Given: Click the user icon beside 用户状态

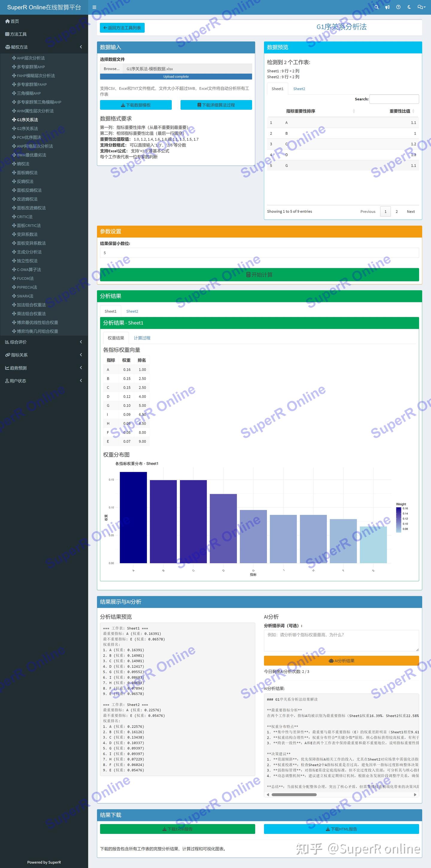Looking at the screenshot, I should (7, 381).
